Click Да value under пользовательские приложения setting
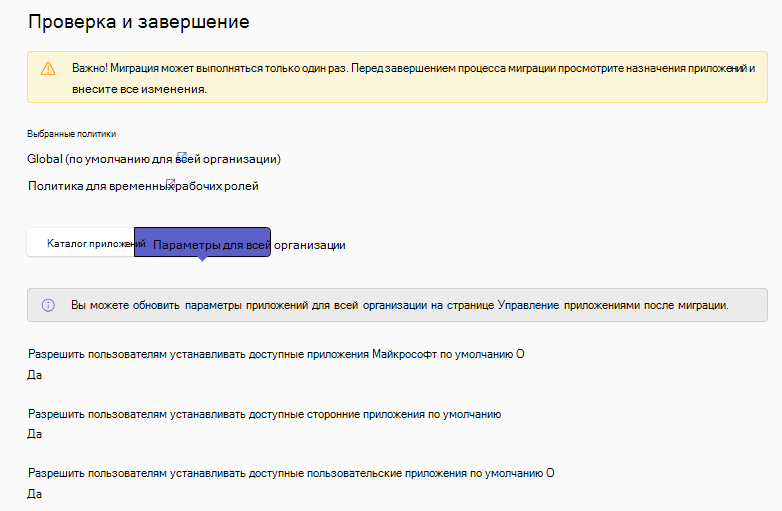 [x=34, y=494]
